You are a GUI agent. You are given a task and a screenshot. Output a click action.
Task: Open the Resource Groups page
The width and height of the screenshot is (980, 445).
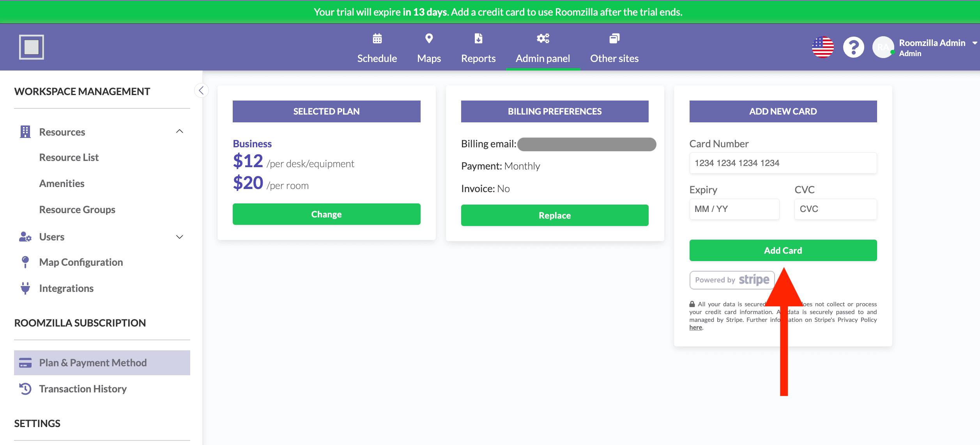(x=77, y=210)
